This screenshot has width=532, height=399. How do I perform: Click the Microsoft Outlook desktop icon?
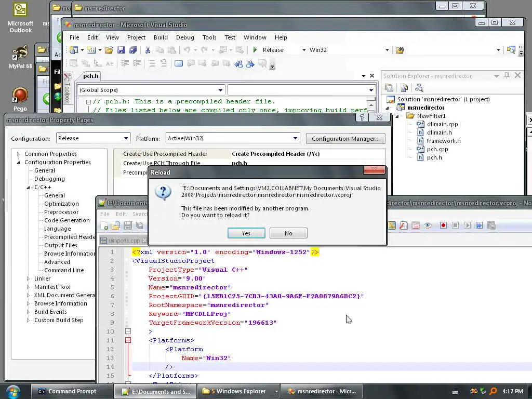pos(20,18)
